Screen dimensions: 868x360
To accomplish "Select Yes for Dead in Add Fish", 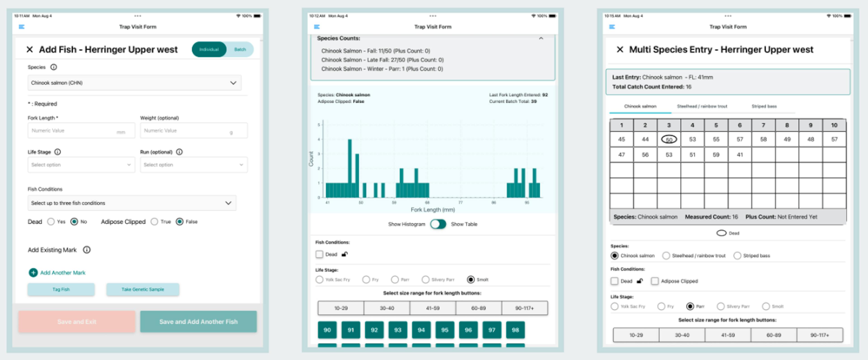I will [51, 221].
